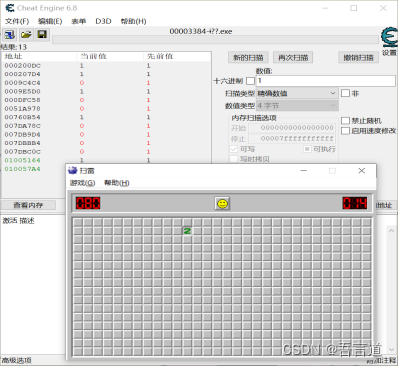This screenshot has height=367, width=398.
Task: Expand the 数值类型 value type dropdown
Action: (x=297, y=106)
